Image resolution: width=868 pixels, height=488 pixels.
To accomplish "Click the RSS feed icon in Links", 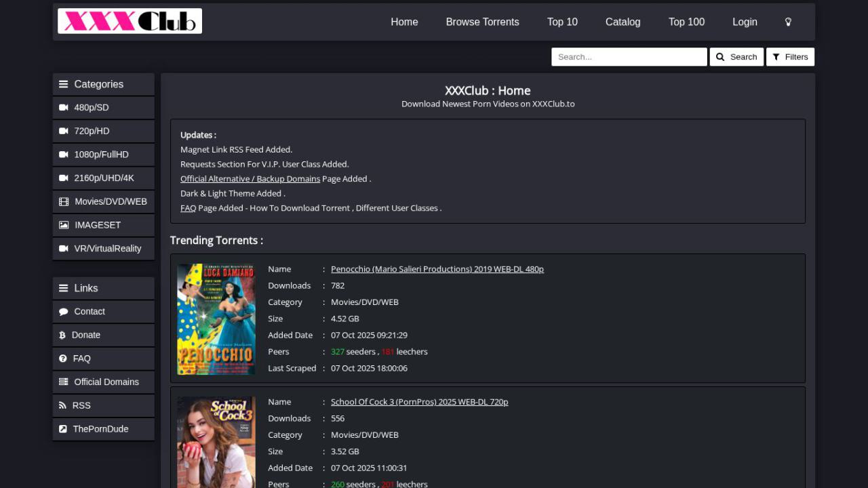I will click(x=63, y=405).
